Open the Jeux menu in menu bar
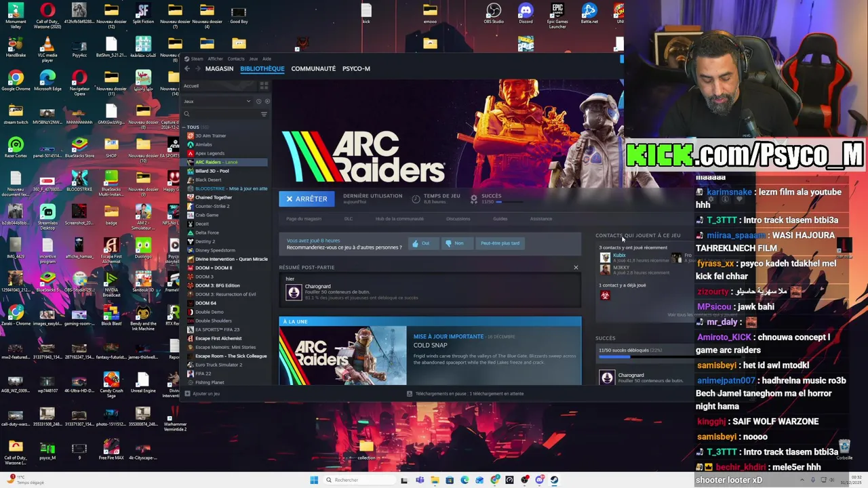The image size is (868, 488). pyautogui.click(x=253, y=59)
